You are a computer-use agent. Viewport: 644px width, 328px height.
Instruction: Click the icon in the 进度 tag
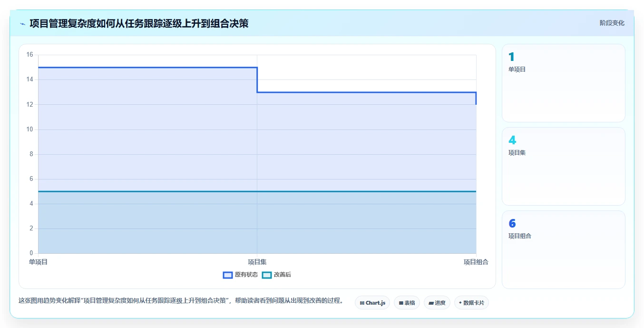(x=431, y=303)
